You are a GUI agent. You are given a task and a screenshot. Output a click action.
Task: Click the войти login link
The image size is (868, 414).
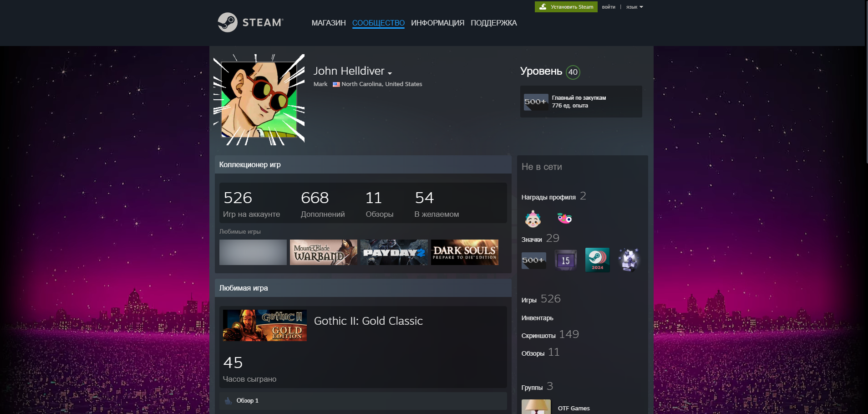point(609,7)
